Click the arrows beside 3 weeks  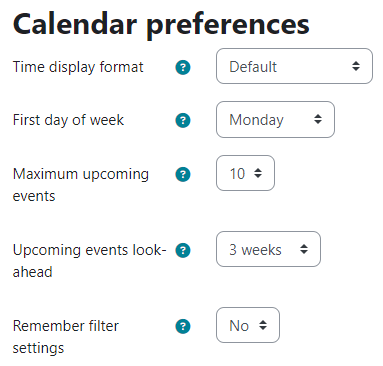click(304, 249)
